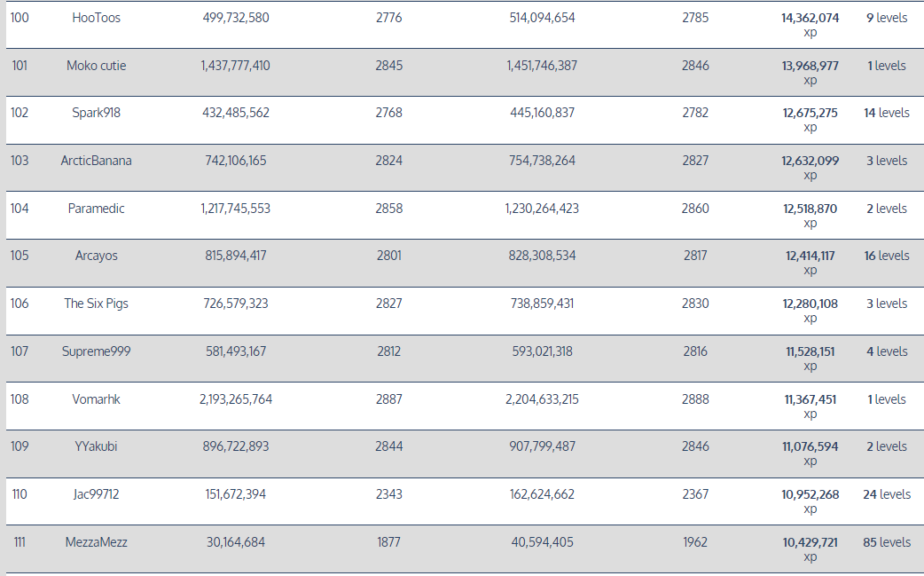Viewport: 924px width, 576px height.
Task: Click on the Arcayos username
Action: (96, 256)
